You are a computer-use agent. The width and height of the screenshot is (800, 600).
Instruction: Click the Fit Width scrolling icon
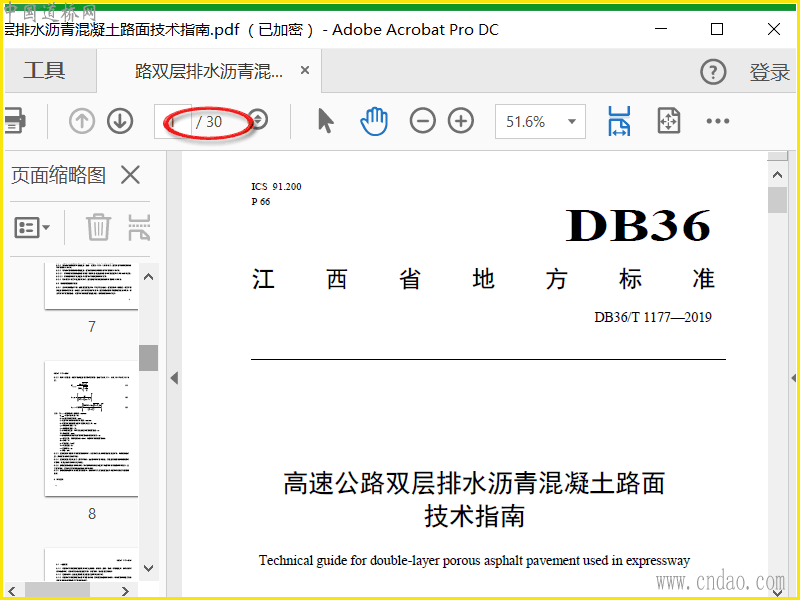[619, 121]
